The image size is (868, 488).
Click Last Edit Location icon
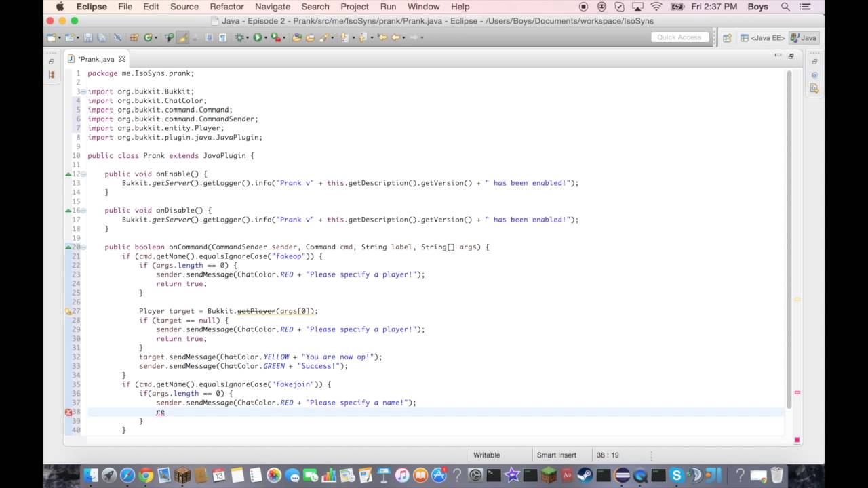382,37
